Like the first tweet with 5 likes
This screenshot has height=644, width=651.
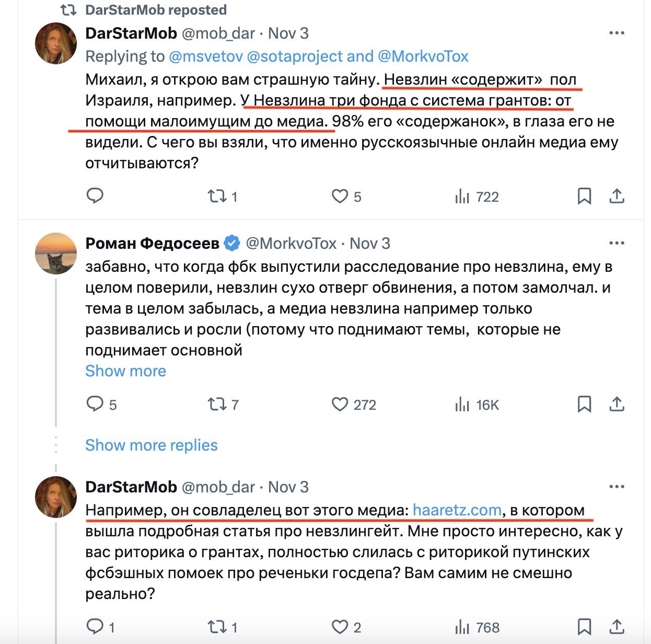click(340, 197)
